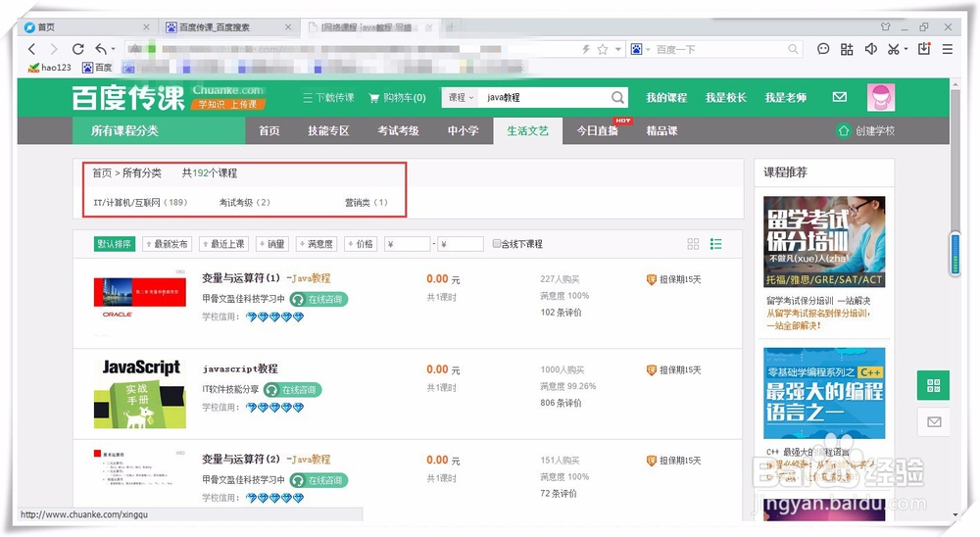Toggle 含线下课程 checkbox
This screenshot has width=980, height=537.
pos(497,244)
